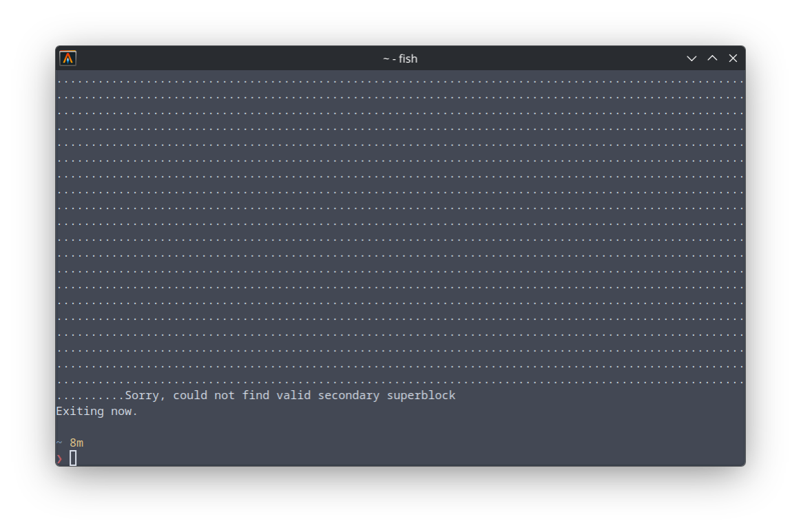The height and width of the screenshot is (532, 801).
Task: Click the 'Exiting now.' output line
Action: (x=96, y=411)
